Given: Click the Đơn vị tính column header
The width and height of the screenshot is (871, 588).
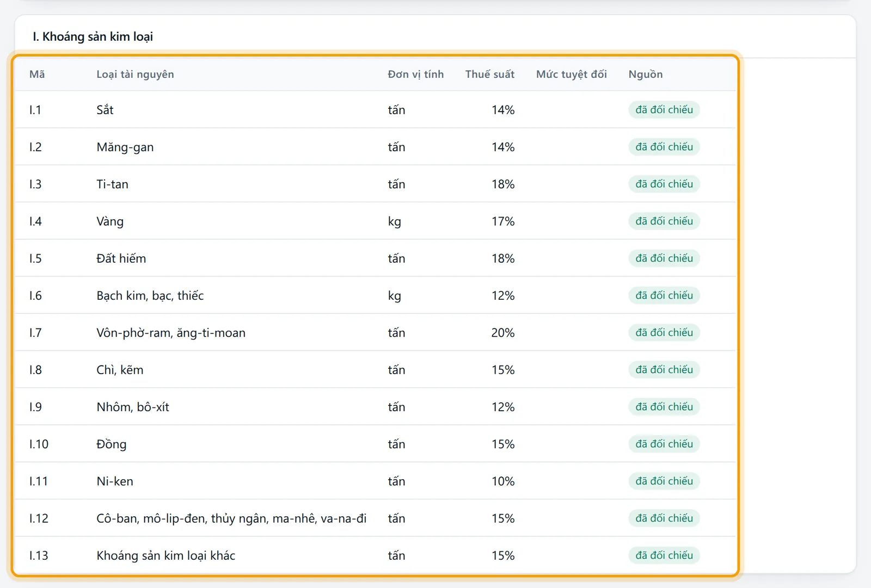Looking at the screenshot, I should tap(415, 75).
